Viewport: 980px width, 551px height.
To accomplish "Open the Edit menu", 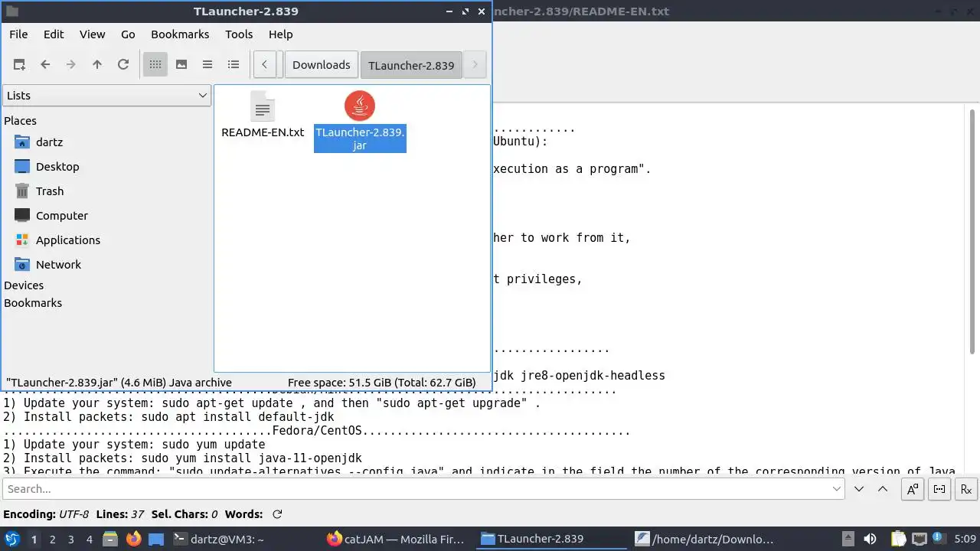I will tap(54, 34).
